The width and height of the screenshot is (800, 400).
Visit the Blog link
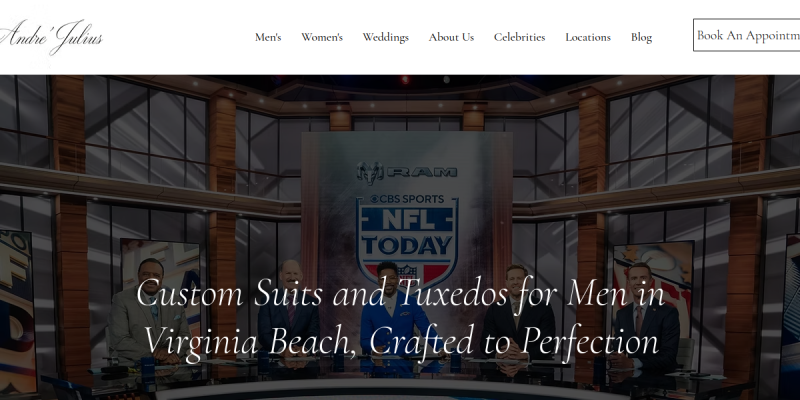click(641, 37)
